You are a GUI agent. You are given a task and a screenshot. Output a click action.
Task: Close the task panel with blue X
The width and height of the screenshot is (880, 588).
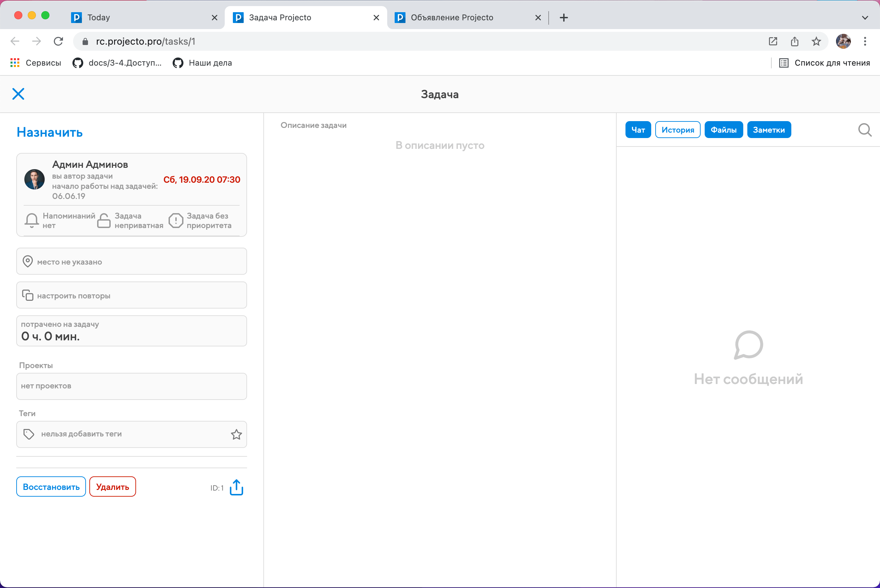click(x=18, y=94)
